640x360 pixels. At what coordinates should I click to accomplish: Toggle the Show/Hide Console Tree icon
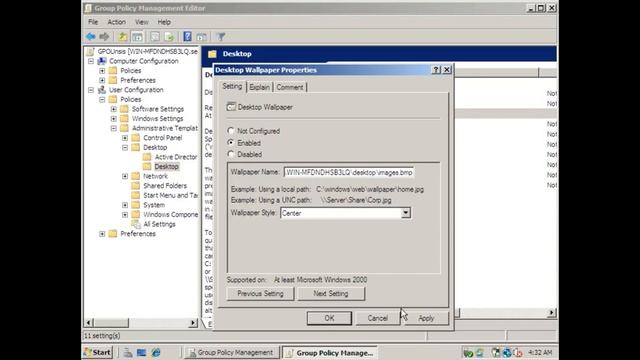point(138,37)
